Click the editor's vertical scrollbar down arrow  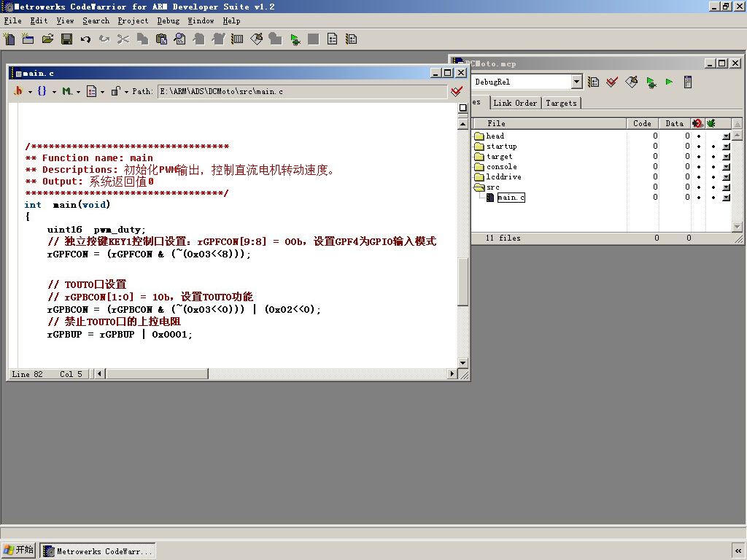[x=462, y=363]
